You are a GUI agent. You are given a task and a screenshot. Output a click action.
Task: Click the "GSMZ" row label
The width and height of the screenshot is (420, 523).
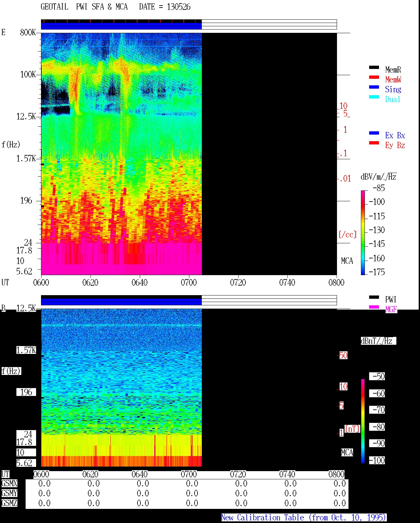[9, 503]
